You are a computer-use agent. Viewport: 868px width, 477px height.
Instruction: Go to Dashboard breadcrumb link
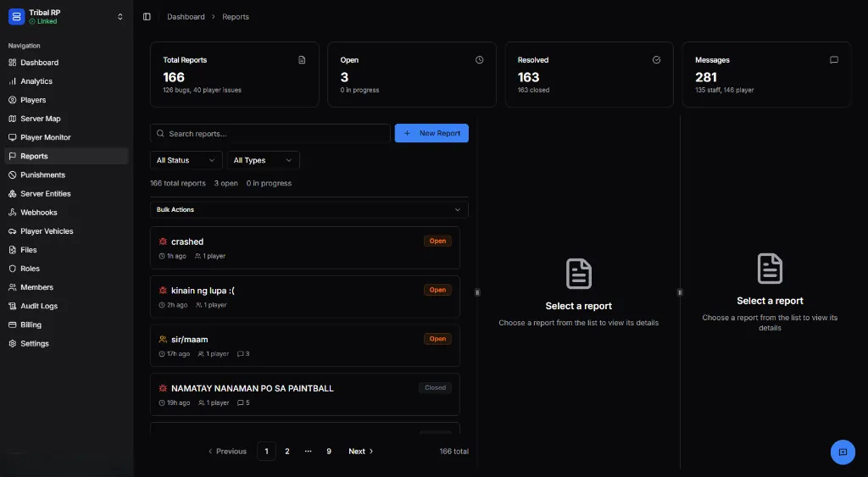186,17
